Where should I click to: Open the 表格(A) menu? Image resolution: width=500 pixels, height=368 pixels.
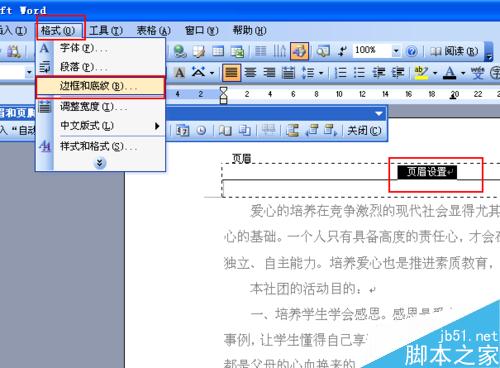tap(154, 31)
